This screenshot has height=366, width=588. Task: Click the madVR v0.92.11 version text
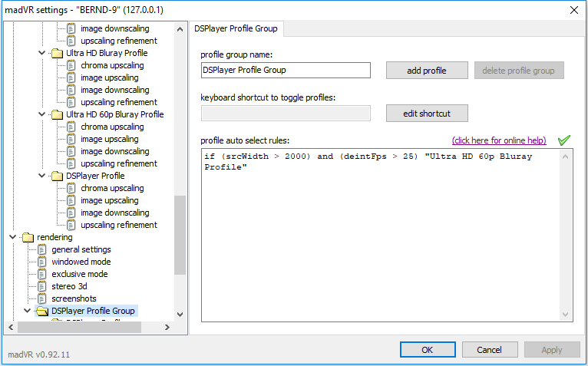click(x=38, y=354)
